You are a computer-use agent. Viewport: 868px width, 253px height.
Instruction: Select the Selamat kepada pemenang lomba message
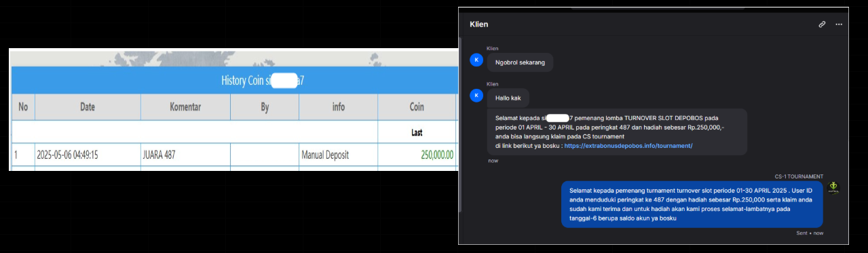tap(617, 132)
